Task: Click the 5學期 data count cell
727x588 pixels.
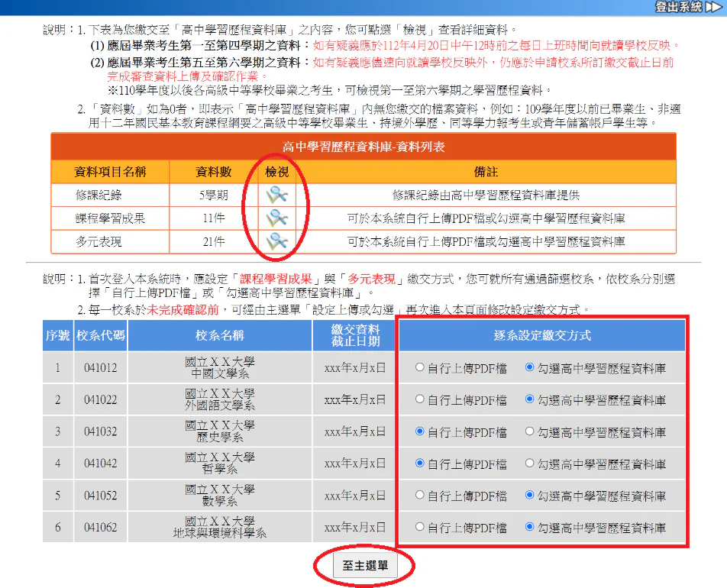Action: pyautogui.click(x=214, y=195)
